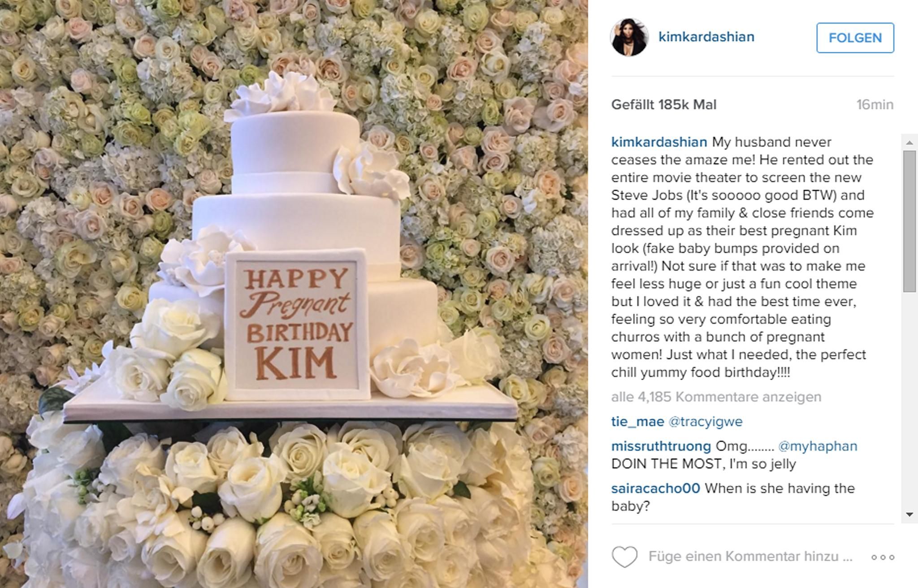
Task: Click the heart like icon
Action: 624,557
